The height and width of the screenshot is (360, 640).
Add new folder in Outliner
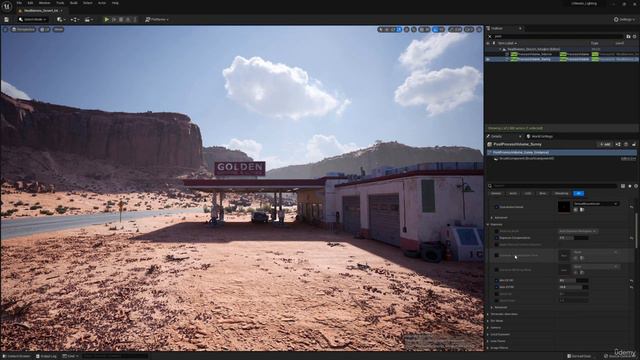tap(628, 36)
